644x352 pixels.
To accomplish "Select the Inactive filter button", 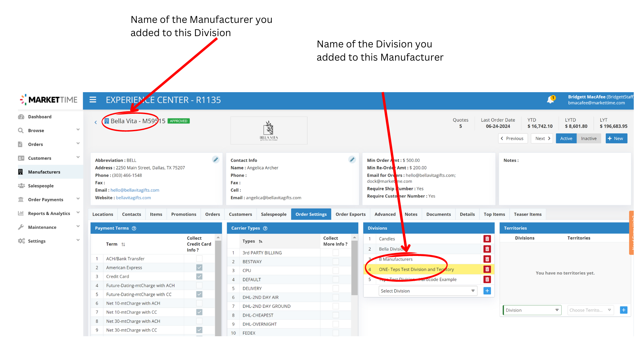I will [x=589, y=139].
